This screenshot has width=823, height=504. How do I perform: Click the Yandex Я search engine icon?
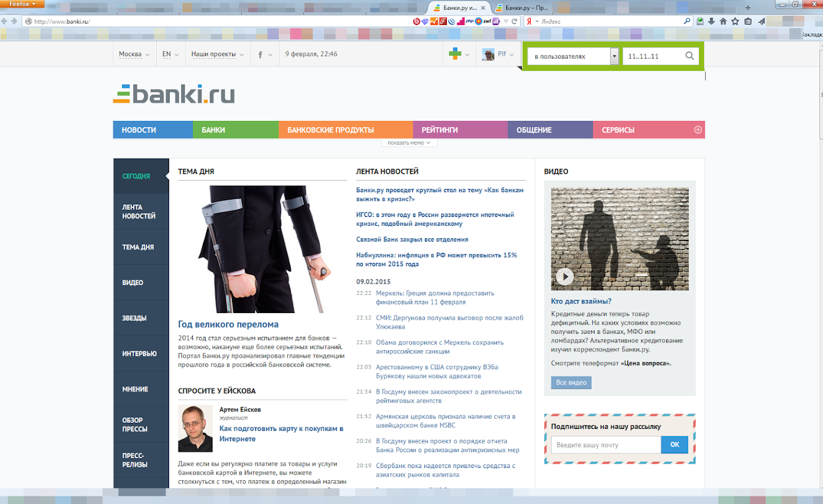529,21
